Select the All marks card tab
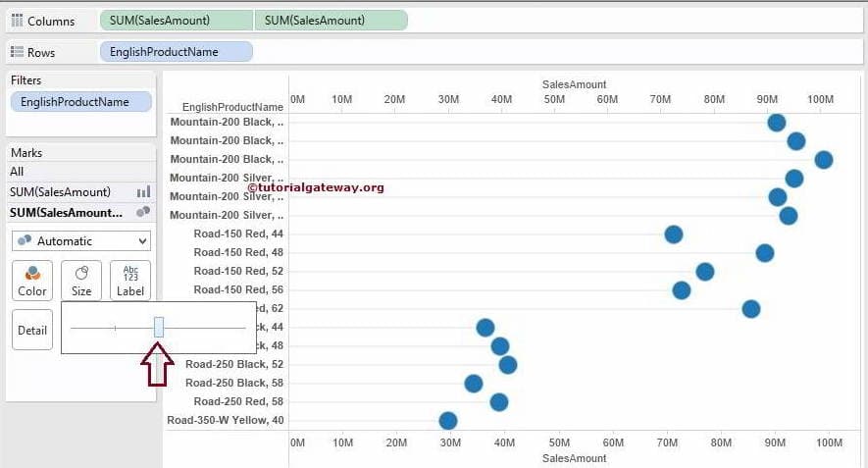The image size is (868, 468). tap(80, 172)
